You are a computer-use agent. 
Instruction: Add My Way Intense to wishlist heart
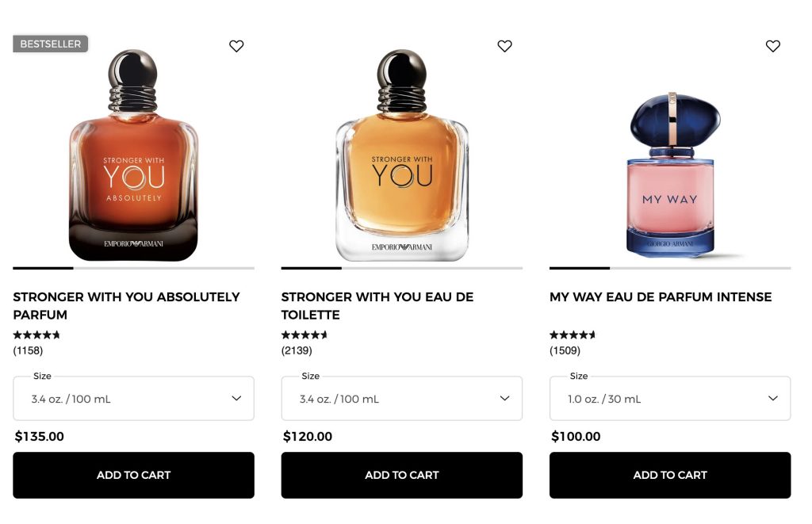(x=773, y=46)
